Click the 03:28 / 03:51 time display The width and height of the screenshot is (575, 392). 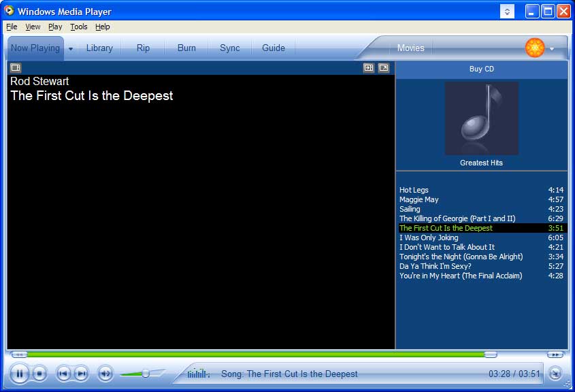[x=514, y=374]
